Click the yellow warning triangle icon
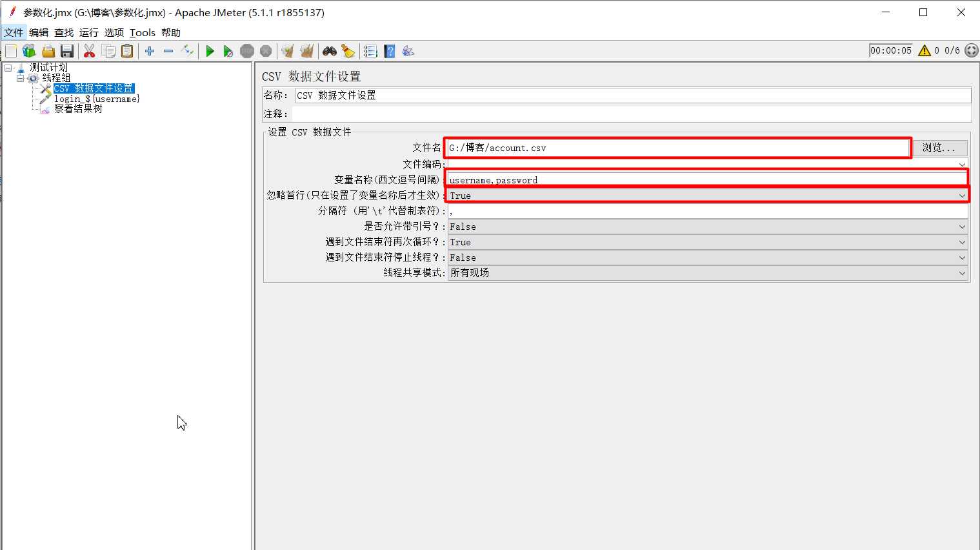The image size is (980, 550). [x=925, y=50]
